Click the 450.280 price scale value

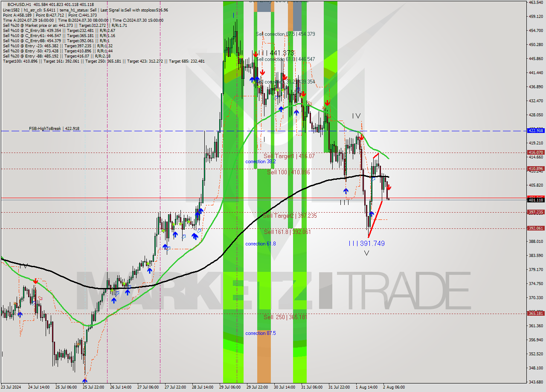(536, 45)
